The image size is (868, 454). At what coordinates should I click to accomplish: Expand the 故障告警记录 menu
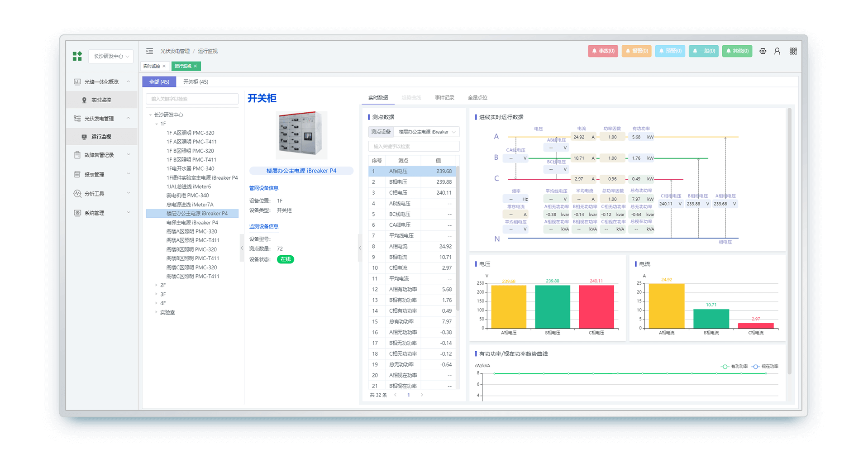point(129,155)
